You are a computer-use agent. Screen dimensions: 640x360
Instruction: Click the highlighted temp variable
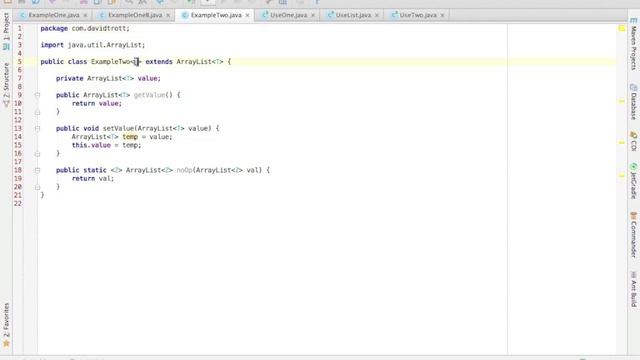click(x=130, y=137)
